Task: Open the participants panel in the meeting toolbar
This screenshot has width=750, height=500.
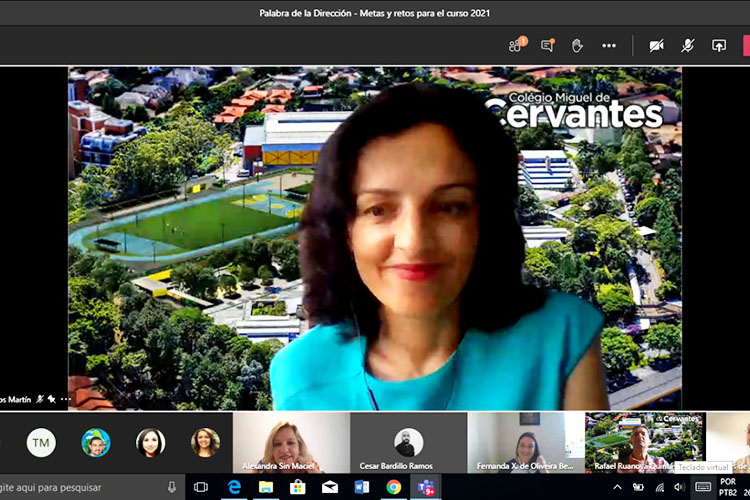Action: point(517,45)
